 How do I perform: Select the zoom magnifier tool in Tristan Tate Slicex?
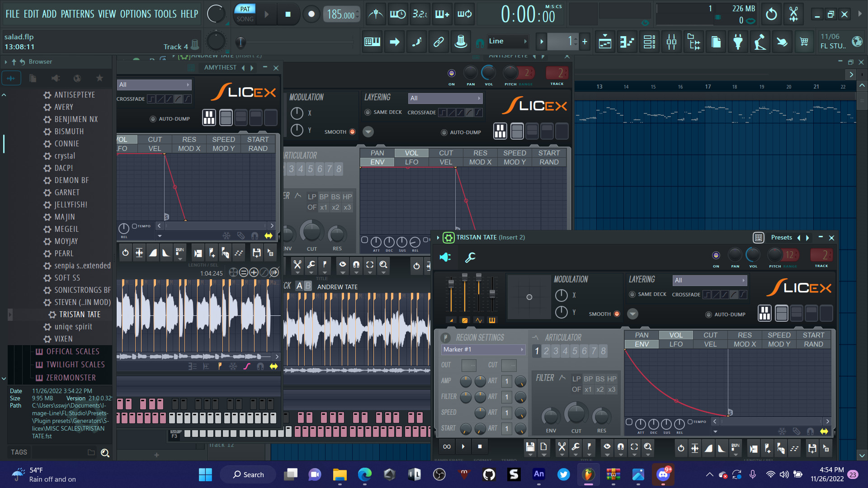[x=647, y=447]
